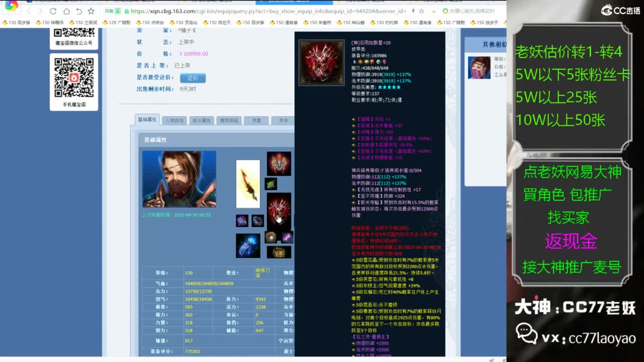The height and width of the screenshot is (362, 644).
Task: Click the 装备评分 value '775202'
Action: [192, 351]
